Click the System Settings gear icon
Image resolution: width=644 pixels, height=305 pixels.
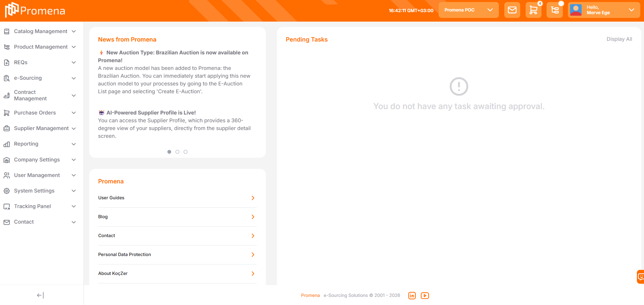(7, 191)
